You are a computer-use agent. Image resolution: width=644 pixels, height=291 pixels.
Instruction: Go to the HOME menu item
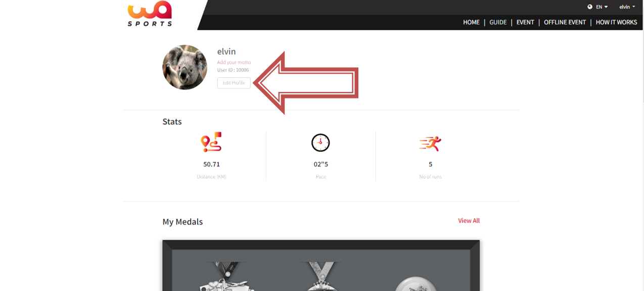(471, 22)
